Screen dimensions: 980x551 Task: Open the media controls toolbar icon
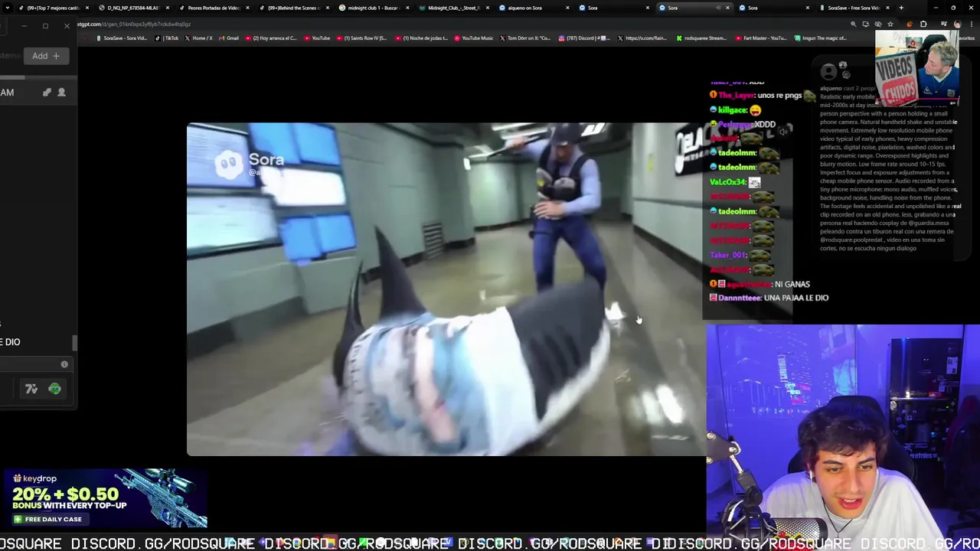pos(945,24)
